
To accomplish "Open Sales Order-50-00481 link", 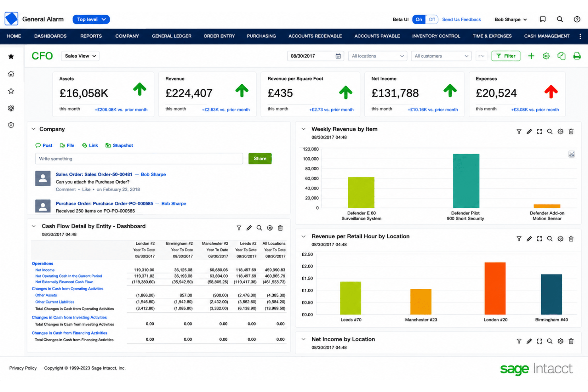I will [x=94, y=174].
